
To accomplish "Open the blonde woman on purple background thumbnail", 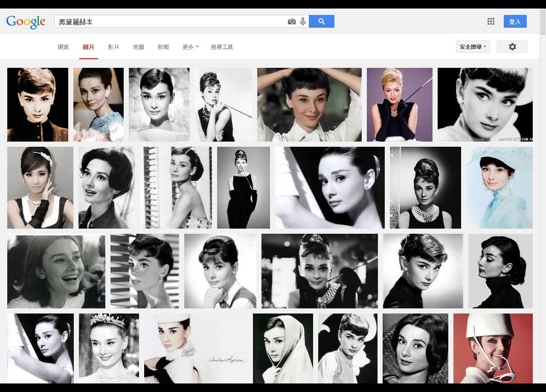I will 399,105.
